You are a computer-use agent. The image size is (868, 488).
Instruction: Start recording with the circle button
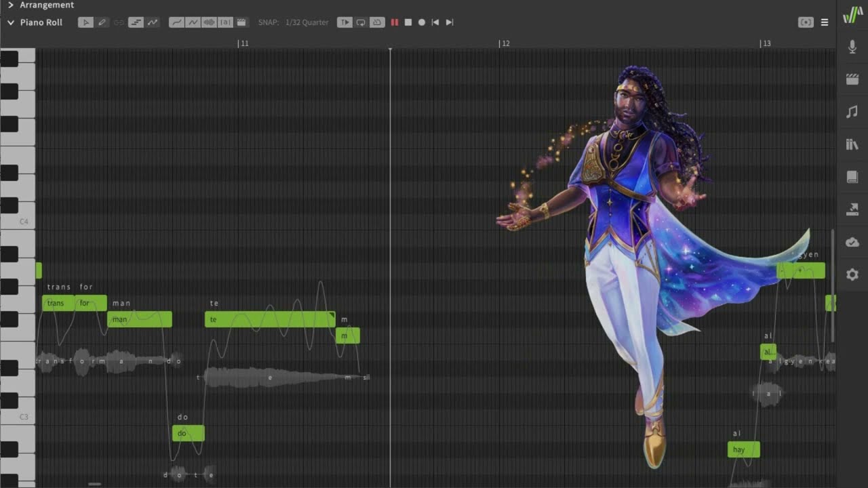(x=422, y=22)
